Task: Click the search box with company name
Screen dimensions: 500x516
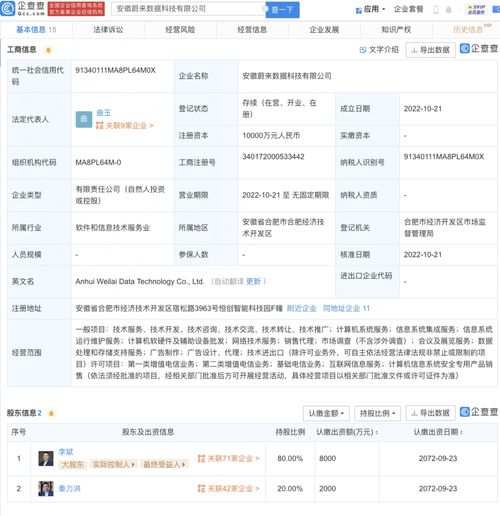Action: pos(189,9)
